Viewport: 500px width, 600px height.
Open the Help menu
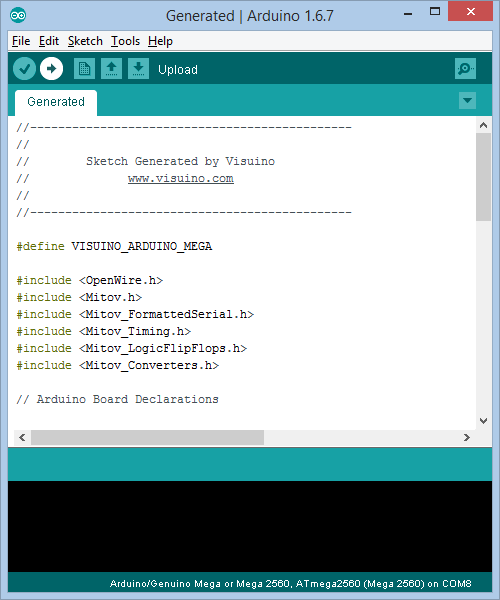pos(160,41)
